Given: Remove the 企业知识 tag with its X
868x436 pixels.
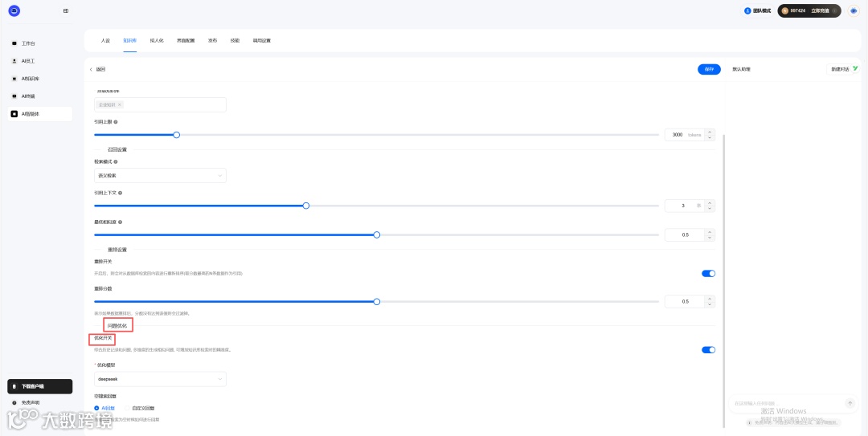Looking at the screenshot, I should [x=120, y=104].
